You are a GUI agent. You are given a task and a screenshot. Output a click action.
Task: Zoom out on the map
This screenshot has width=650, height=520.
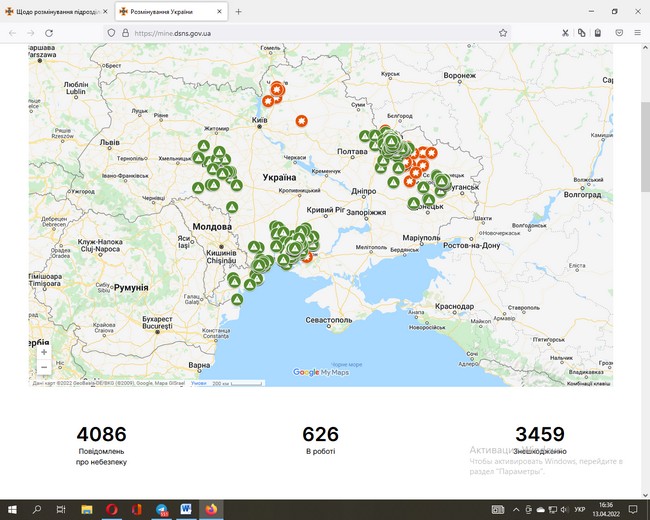point(43,367)
